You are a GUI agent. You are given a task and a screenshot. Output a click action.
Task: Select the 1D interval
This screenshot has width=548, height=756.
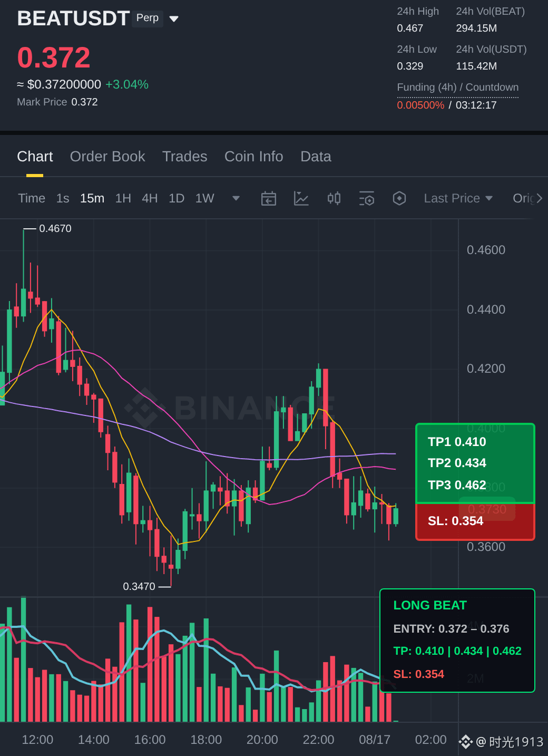tap(177, 198)
